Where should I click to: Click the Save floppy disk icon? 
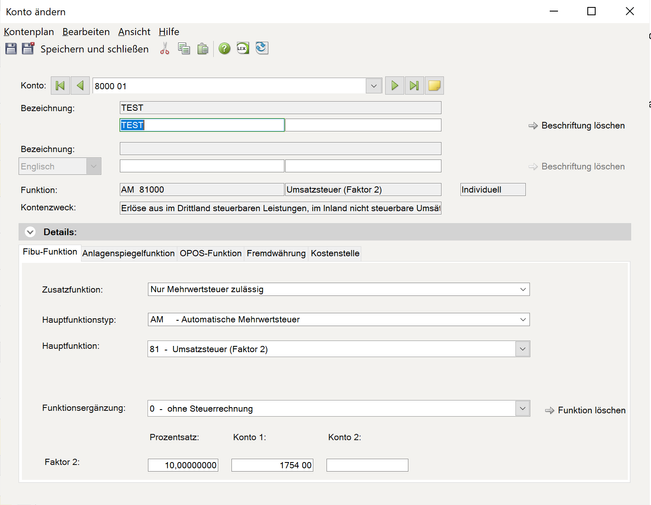click(11, 49)
